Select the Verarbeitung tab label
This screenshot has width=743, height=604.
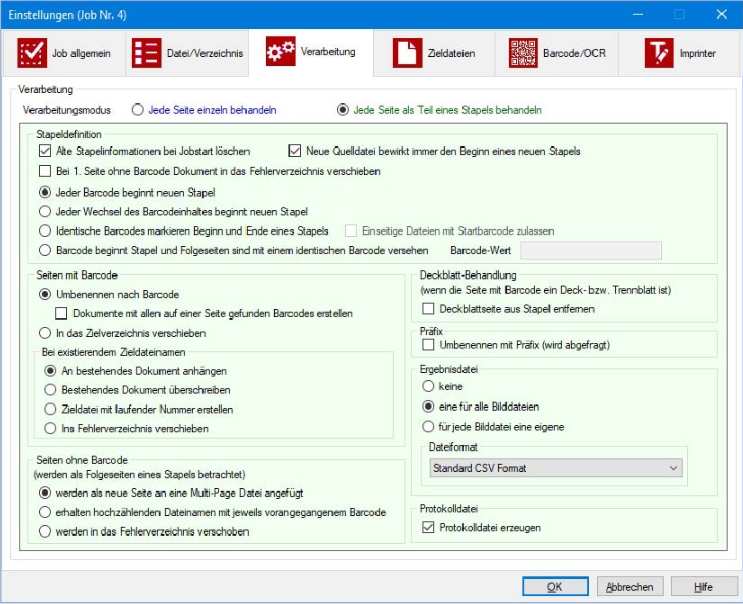[x=328, y=52]
